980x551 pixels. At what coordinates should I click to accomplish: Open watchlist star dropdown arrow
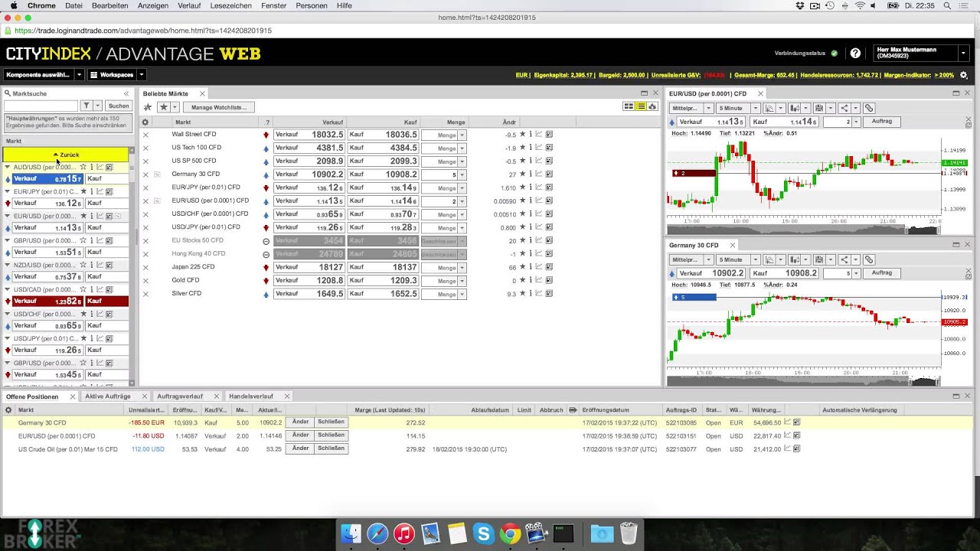tap(175, 107)
